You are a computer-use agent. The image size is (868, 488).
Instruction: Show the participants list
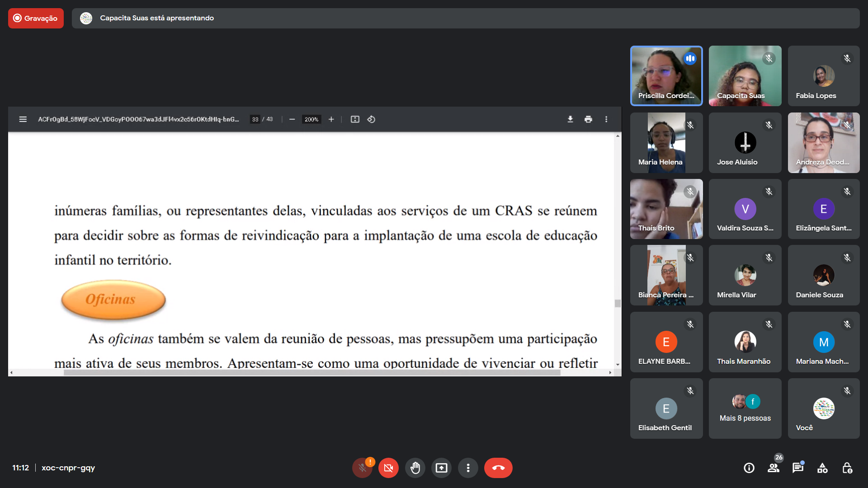774,468
